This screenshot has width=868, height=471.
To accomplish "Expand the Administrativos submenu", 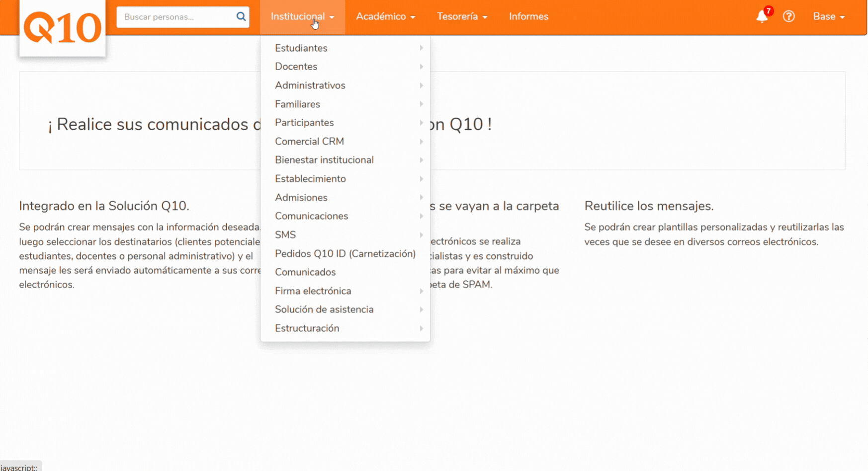I will 345,85.
